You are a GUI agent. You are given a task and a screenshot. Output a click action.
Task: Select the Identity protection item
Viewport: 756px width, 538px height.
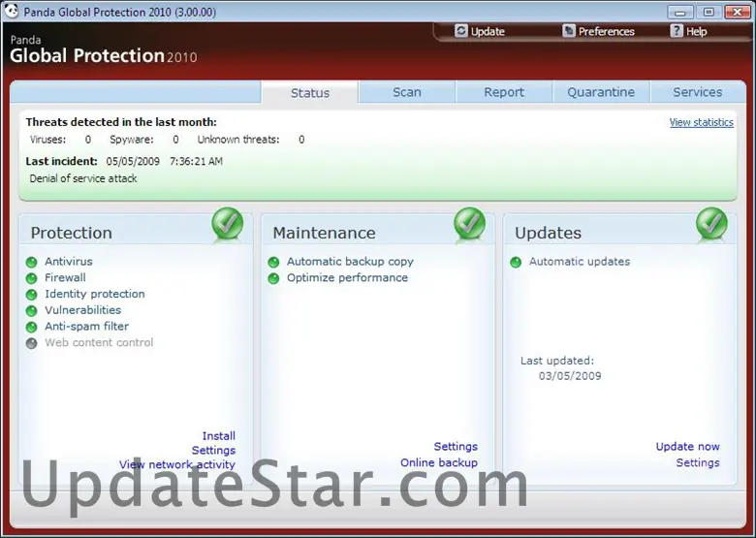(95, 294)
